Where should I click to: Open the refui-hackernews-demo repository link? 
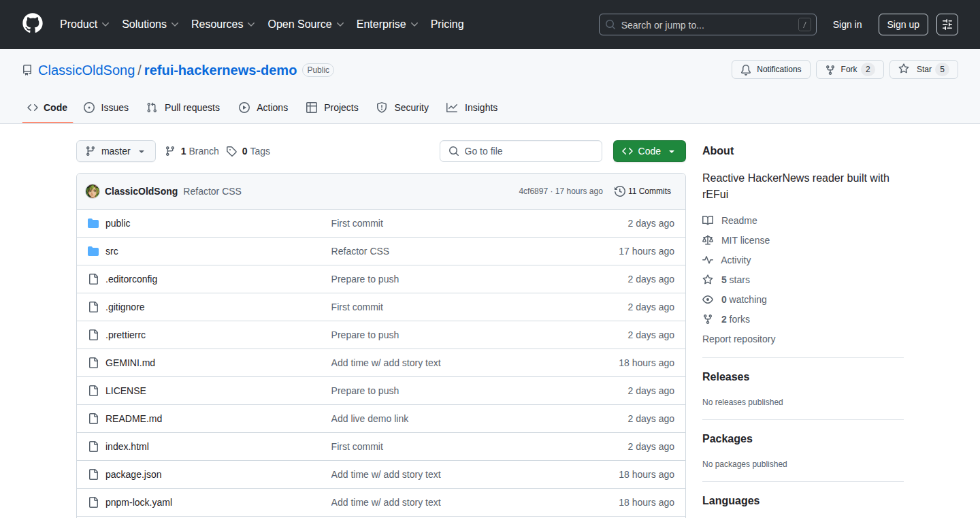220,70
